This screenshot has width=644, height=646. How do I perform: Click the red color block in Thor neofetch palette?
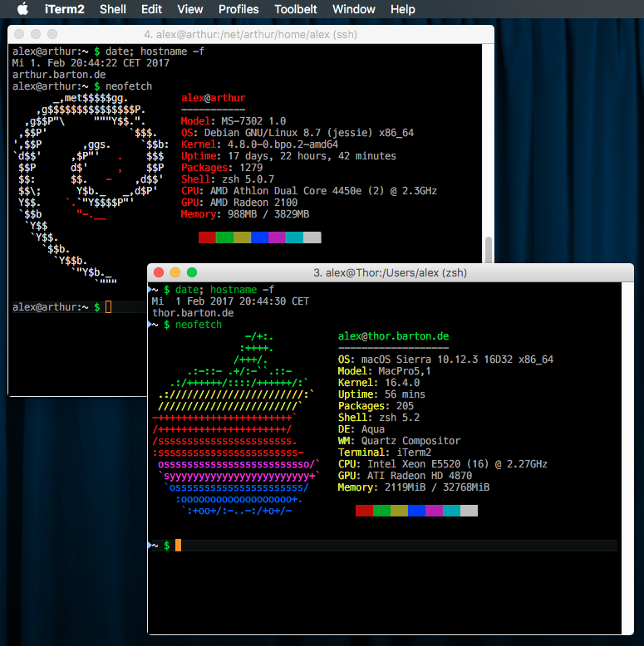[364, 511]
